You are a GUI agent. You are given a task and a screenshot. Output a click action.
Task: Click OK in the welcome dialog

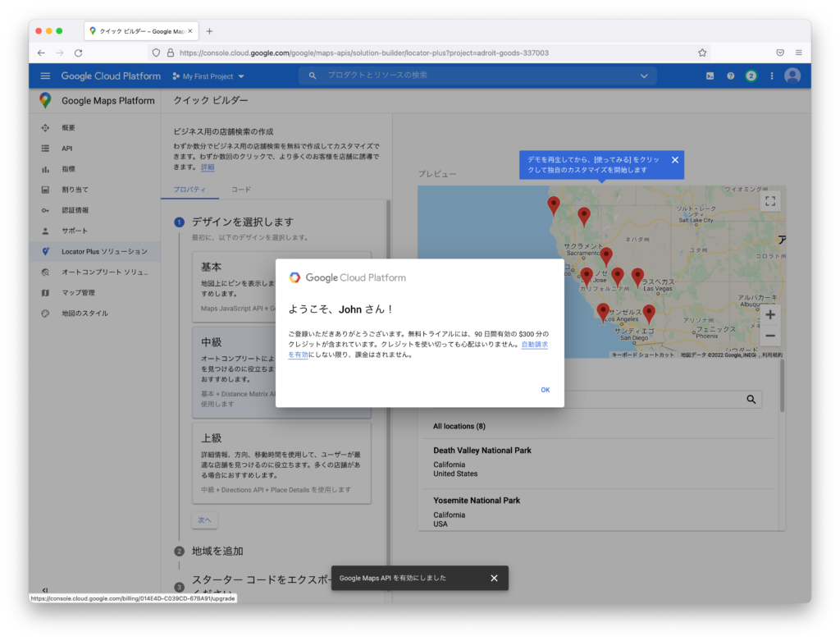545,390
